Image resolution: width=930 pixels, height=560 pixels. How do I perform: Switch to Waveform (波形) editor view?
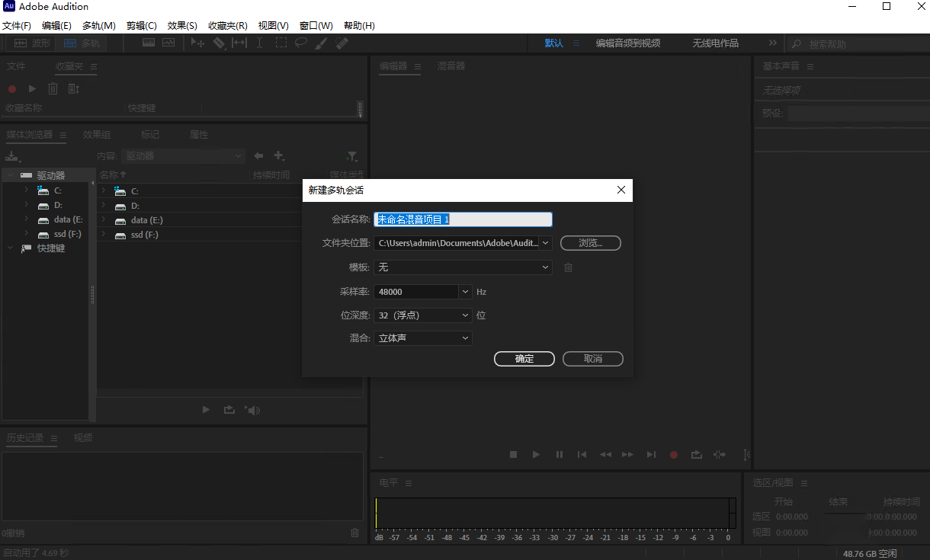(33, 43)
